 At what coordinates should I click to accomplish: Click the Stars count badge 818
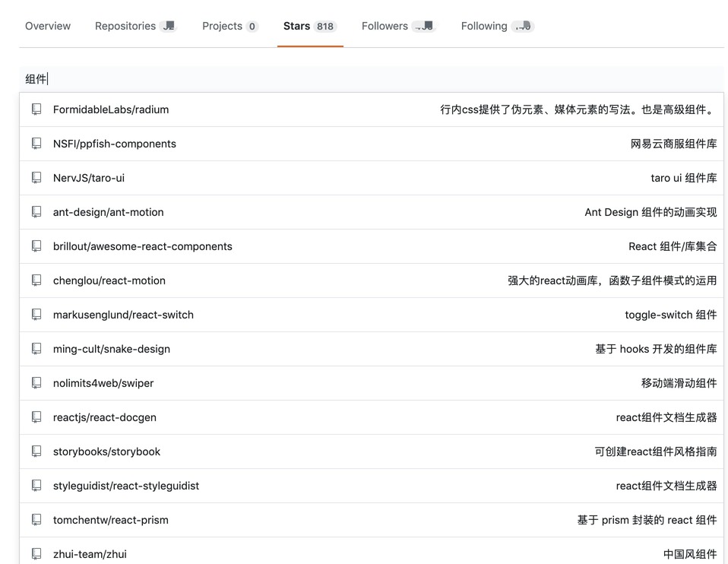325,27
